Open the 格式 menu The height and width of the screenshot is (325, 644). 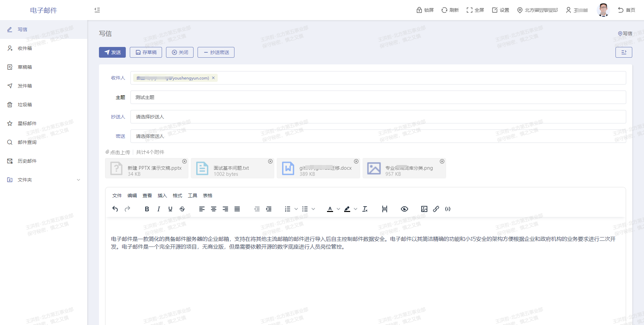pyautogui.click(x=177, y=196)
